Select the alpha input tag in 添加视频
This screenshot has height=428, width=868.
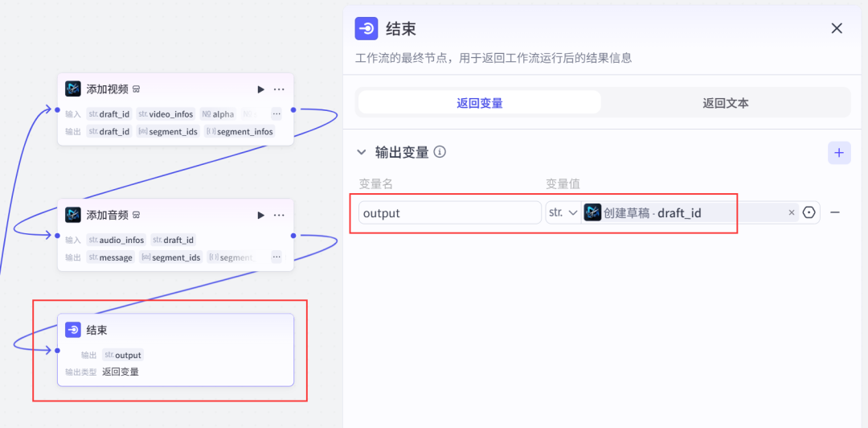(218, 114)
